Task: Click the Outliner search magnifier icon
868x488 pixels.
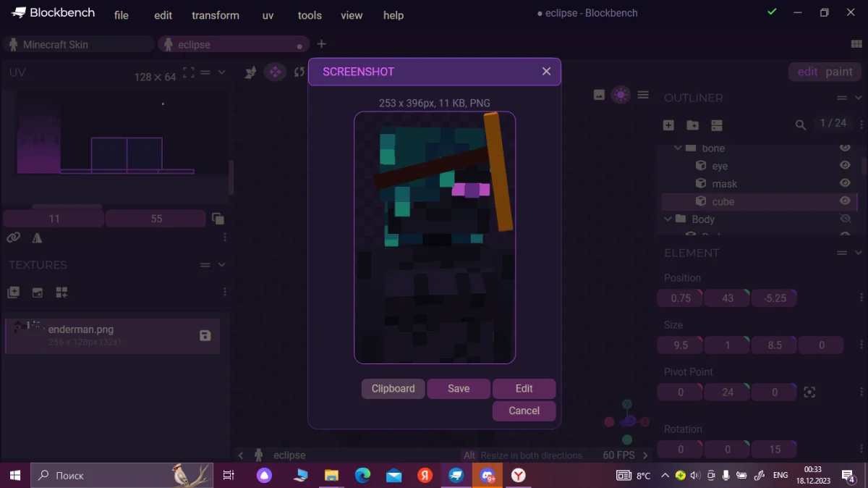Action: [x=801, y=125]
